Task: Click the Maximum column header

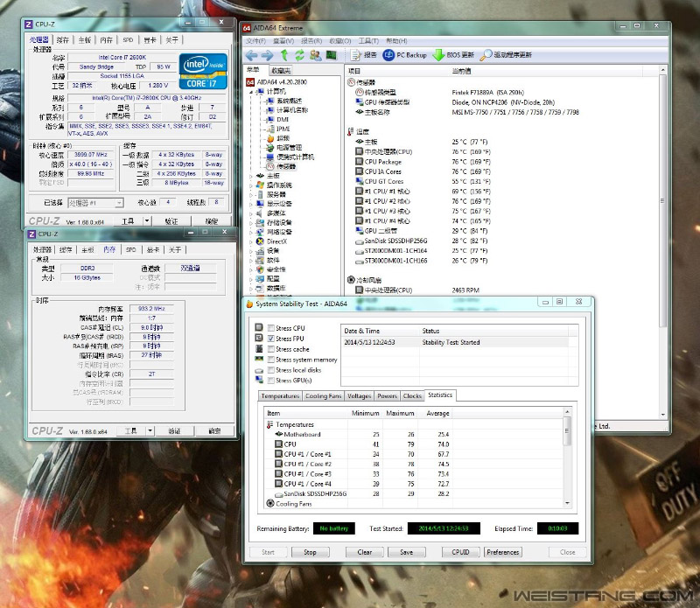Action: coord(400,414)
